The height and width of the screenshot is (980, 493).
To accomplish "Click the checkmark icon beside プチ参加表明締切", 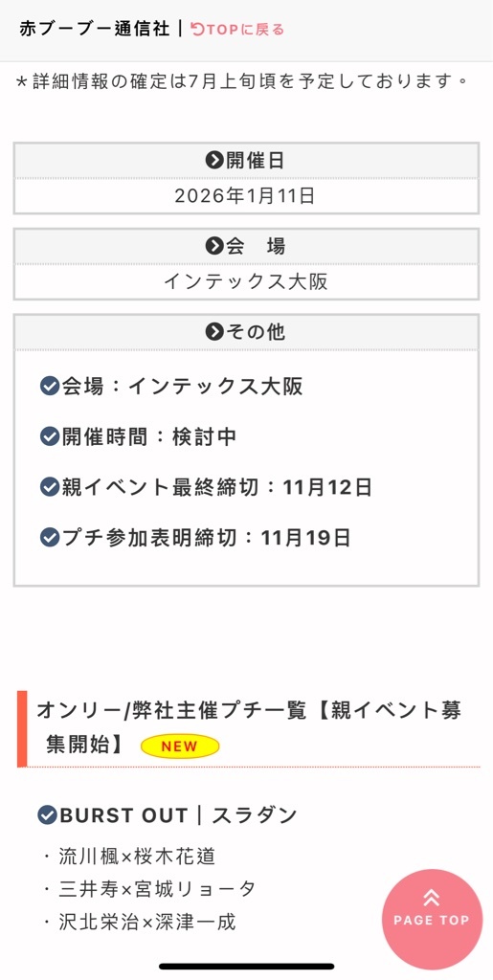I will [50, 537].
